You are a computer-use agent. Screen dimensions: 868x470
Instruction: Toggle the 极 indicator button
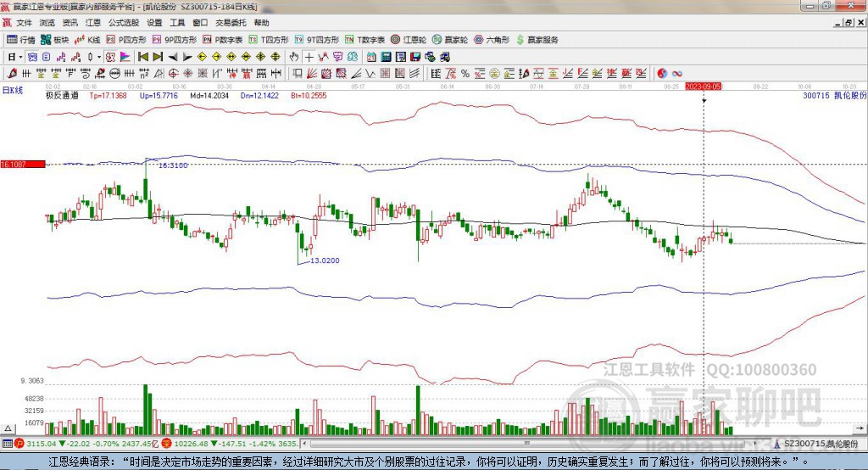coord(110,57)
